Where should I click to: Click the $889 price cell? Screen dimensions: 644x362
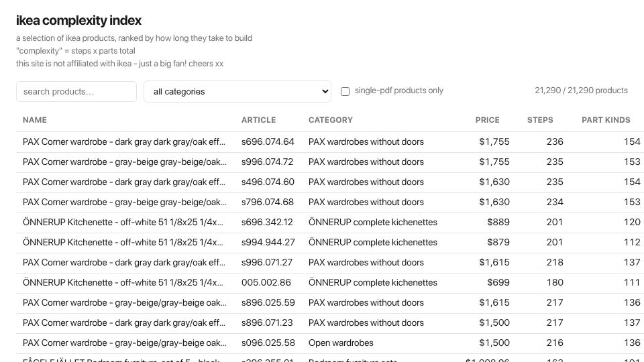pyautogui.click(x=498, y=222)
